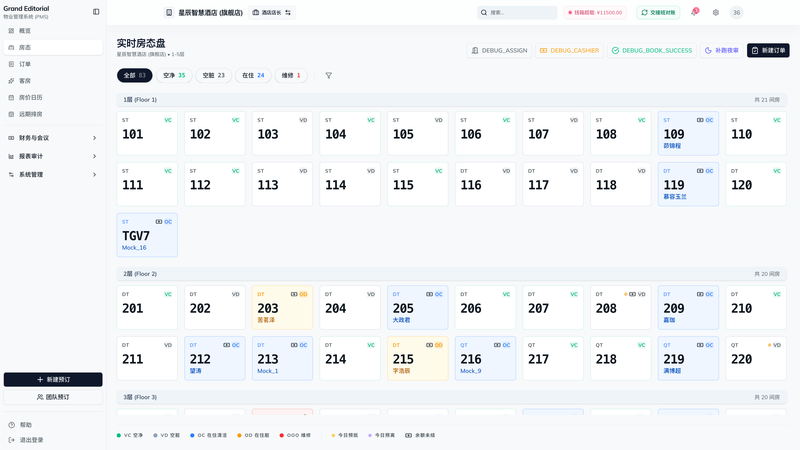Click unpaid balance icon on room 205
The height and width of the screenshot is (450, 800).
coord(430,294)
